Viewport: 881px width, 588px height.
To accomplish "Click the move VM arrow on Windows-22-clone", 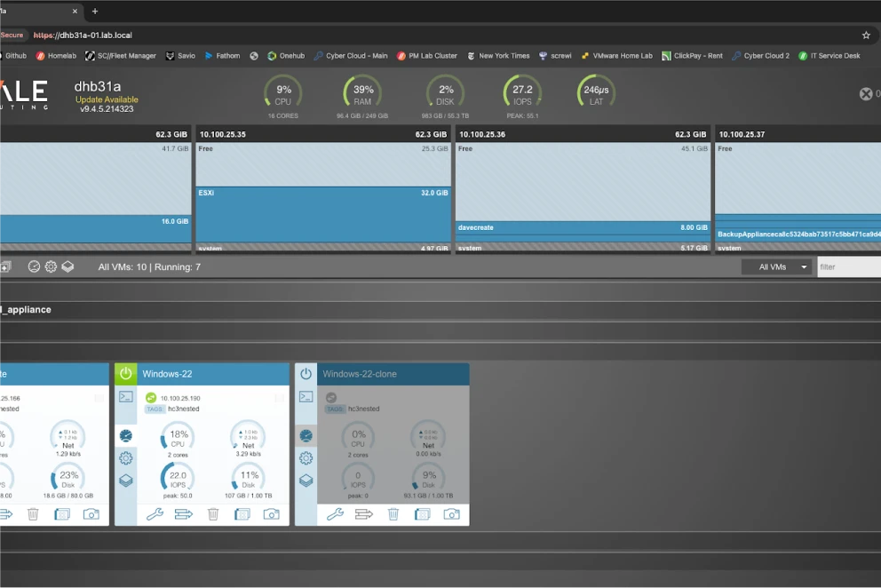I will click(x=364, y=513).
